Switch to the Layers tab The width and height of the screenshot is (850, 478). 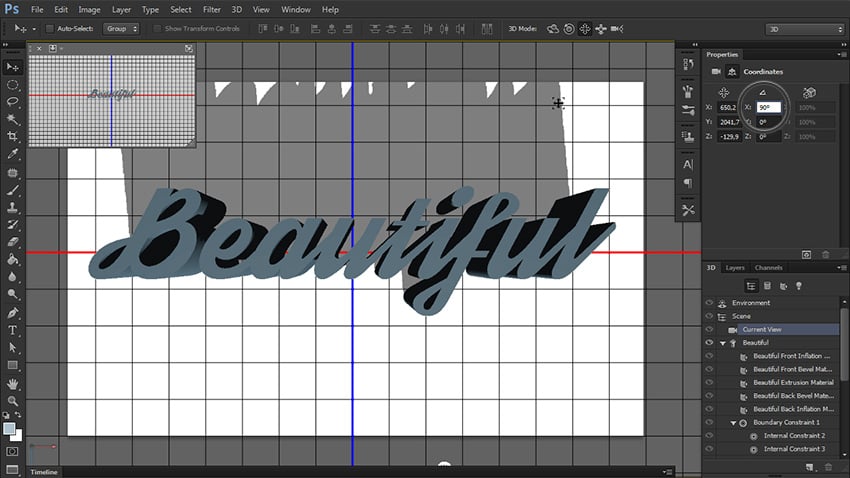[x=735, y=268]
